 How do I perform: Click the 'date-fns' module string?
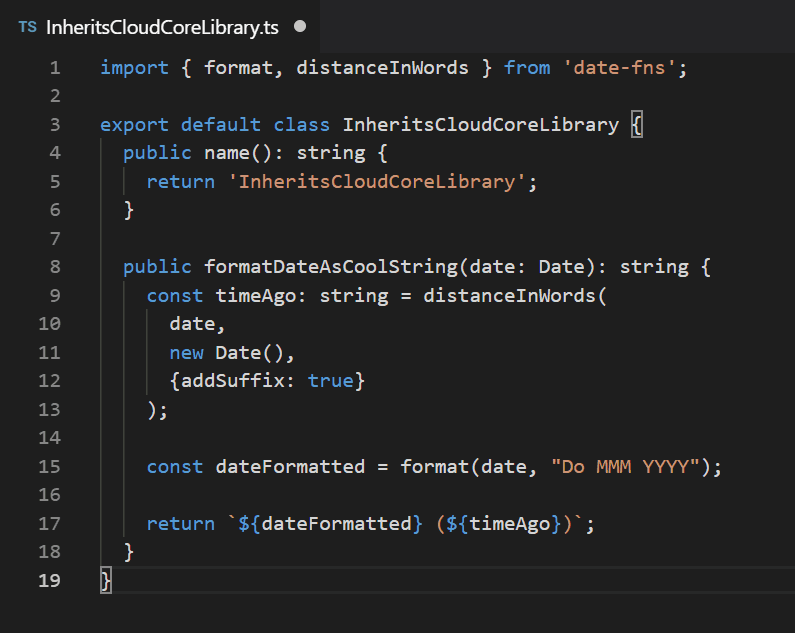point(619,67)
